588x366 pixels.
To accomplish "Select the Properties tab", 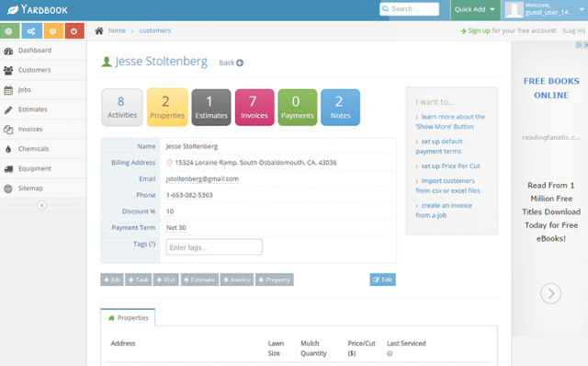I will coord(129,318).
